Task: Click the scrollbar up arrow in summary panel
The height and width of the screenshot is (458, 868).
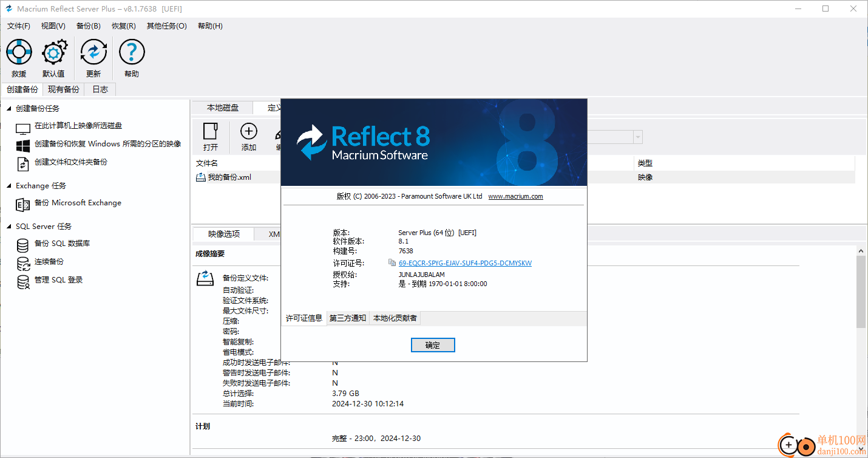Action: pyautogui.click(x=861, y=250)
